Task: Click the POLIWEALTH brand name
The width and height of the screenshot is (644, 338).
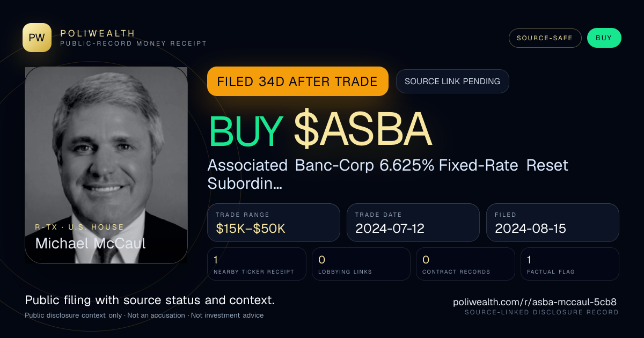Action: pyautogui.click(x=98, y=33)
